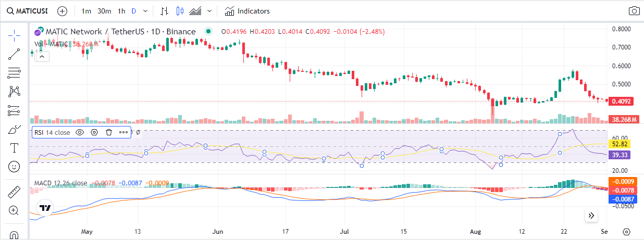644x240 pixels.
Task: Click the O0.4196 open value in header
Action: point(235,32)
